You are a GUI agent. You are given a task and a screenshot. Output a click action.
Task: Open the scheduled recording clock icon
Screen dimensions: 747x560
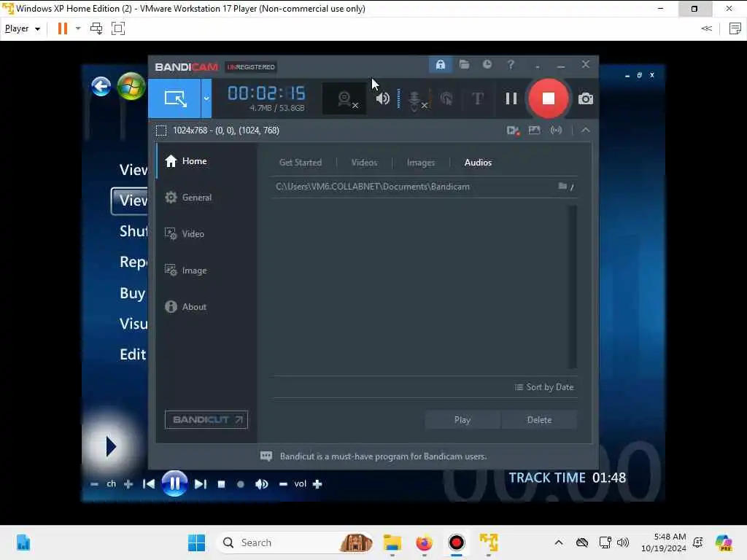487,64
